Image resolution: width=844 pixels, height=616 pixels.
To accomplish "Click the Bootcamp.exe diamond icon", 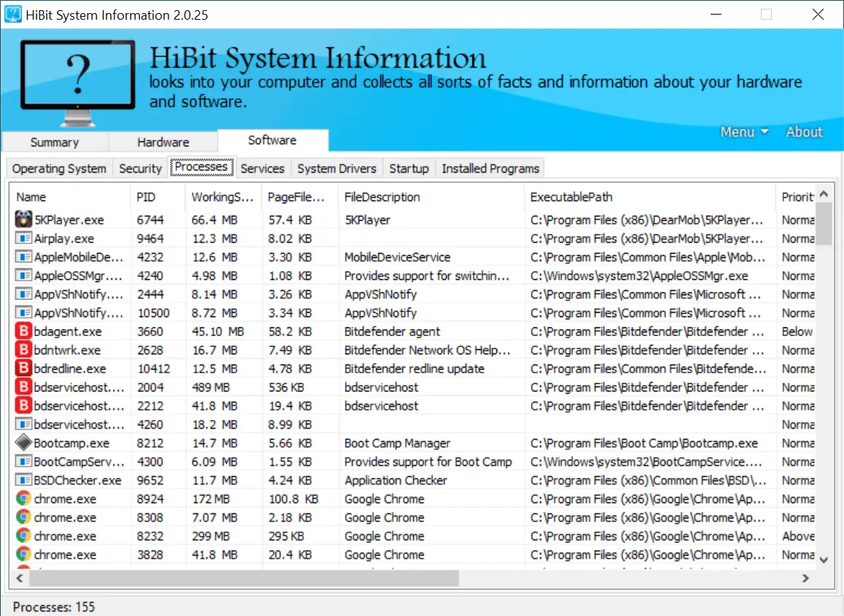I will click(23, 442).
